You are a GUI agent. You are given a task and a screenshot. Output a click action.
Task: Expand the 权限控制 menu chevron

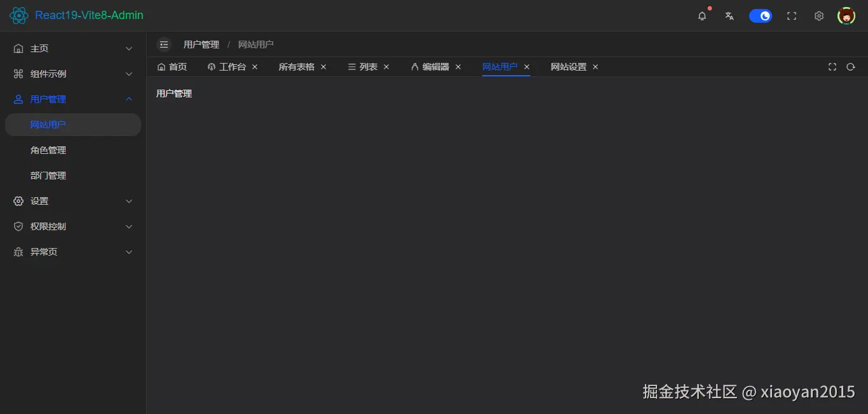[x=129, y=226]
